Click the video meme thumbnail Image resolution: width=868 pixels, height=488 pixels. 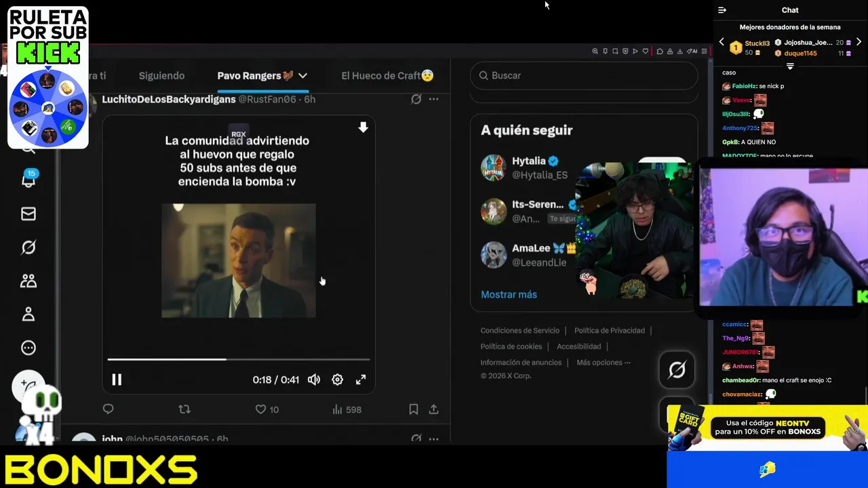239,260
